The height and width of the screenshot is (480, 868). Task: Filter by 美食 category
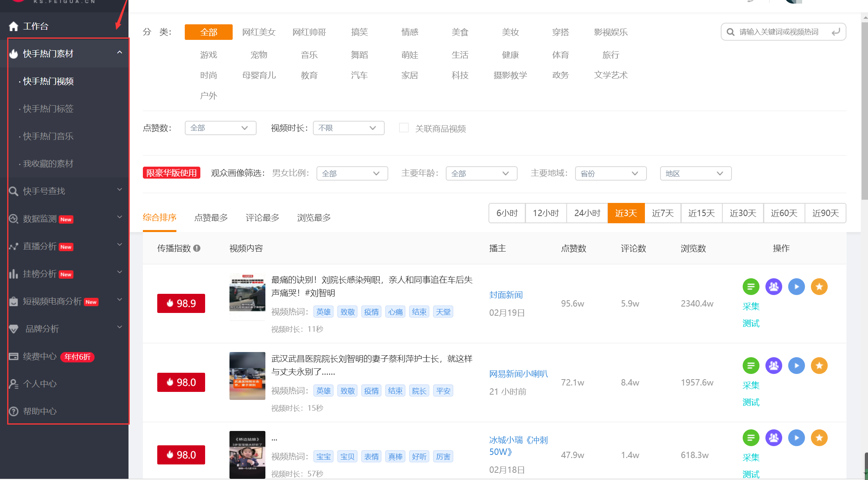pos(460,32)
